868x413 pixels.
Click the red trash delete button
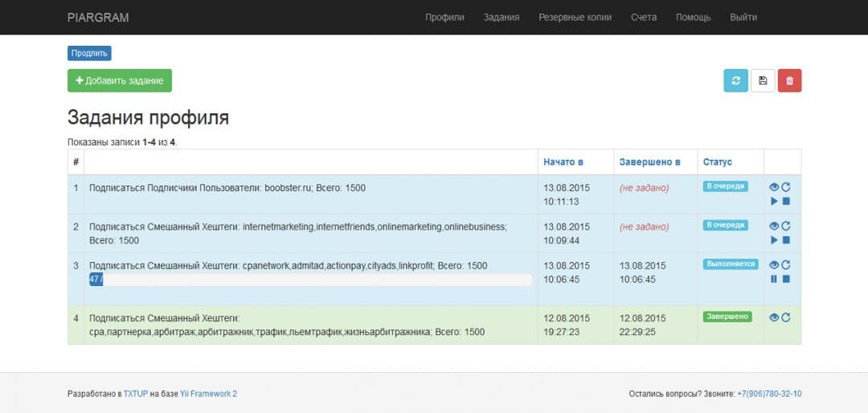pyautogui.click(x=789, y=80)
